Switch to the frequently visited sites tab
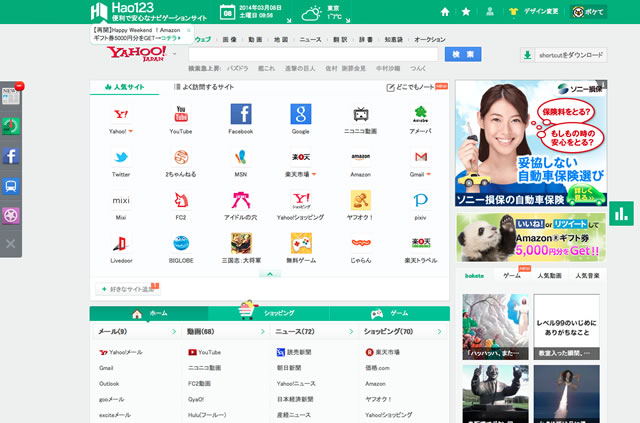The image size is (640, 423). [204, 87]
